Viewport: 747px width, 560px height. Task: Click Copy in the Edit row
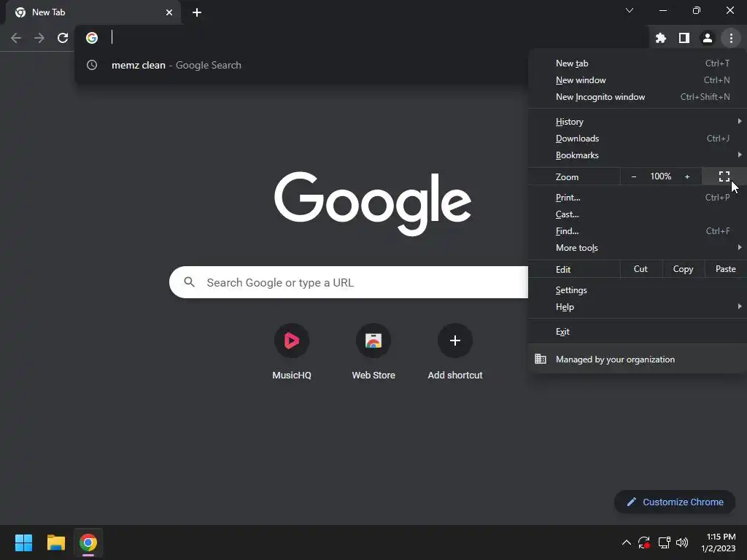(x=683, y=269)
